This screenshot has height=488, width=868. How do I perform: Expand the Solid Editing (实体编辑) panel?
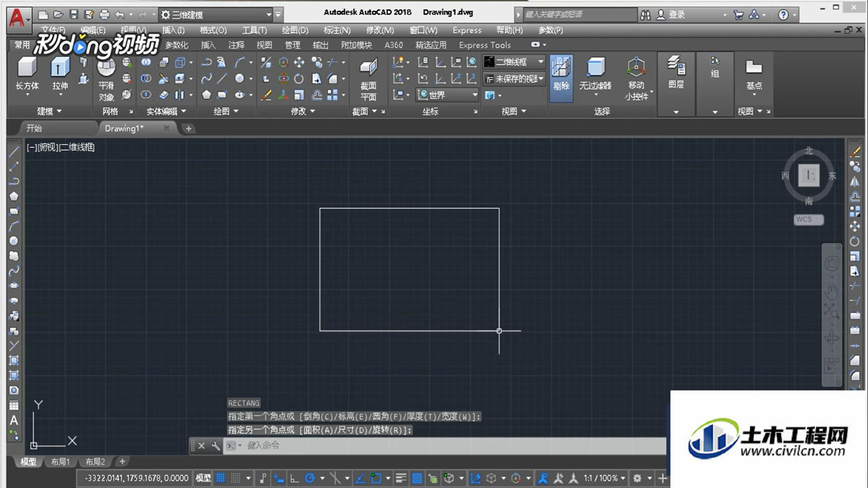coord(166,111)
